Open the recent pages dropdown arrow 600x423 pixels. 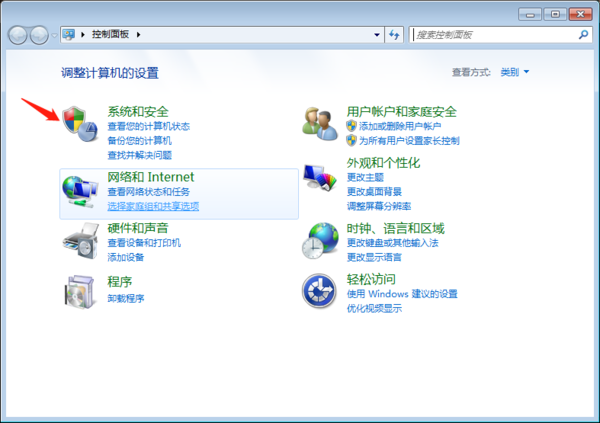tap(54, 36)
